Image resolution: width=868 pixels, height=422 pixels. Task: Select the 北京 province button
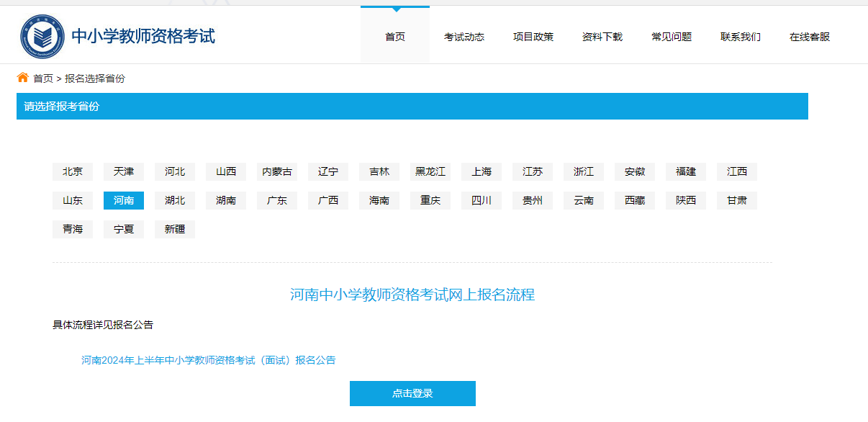pyautogui.click(x=73, y=171)
